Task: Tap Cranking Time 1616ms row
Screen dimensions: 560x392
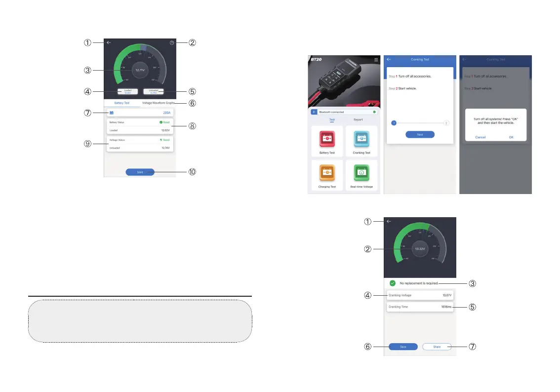Action: pyautogui.click(x=420, y=307)
